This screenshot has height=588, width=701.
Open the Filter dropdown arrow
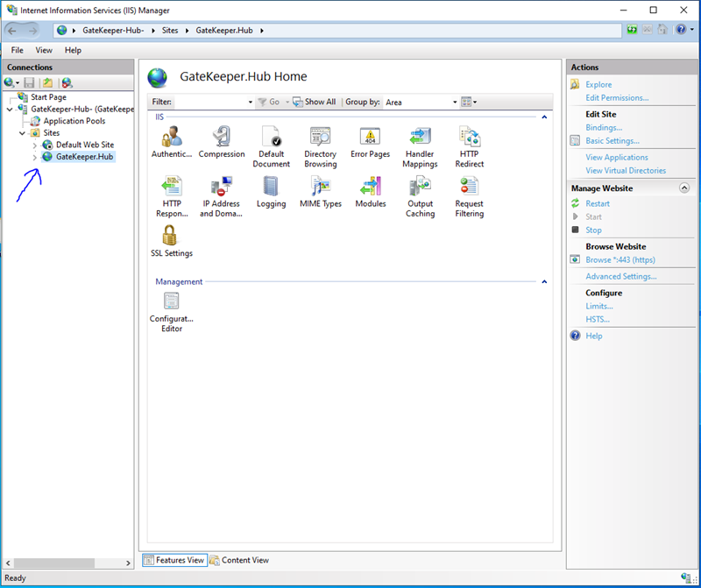pos(251,102)
